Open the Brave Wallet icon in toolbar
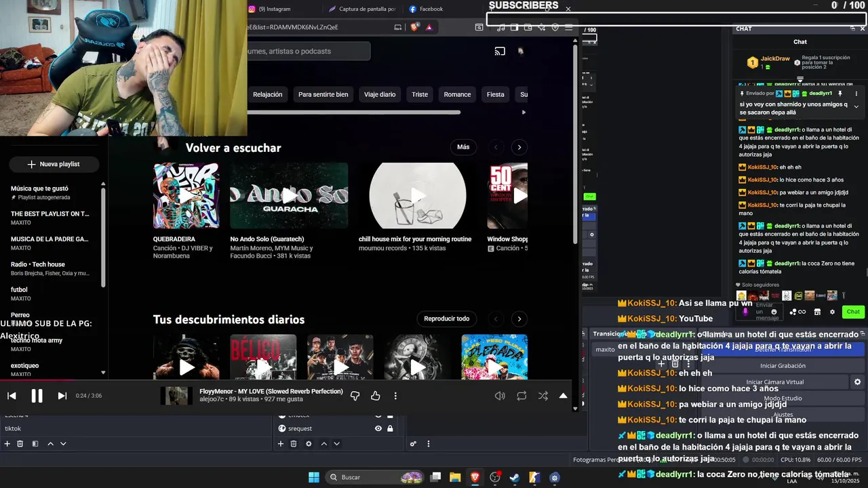This screenshot has width=868, height=488. pyautogui.click(x=528, y=27)
